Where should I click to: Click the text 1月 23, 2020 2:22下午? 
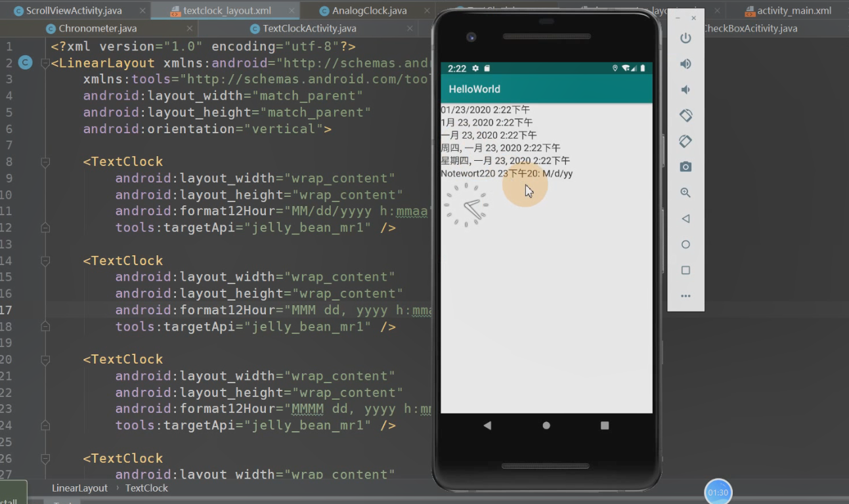tap(487, 122)
